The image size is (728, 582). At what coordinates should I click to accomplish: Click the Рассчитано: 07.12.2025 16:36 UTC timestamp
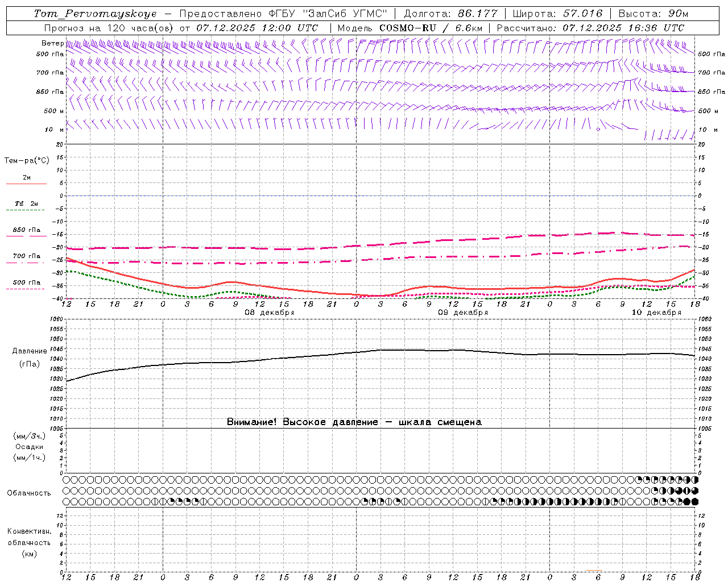coord(590,28)
